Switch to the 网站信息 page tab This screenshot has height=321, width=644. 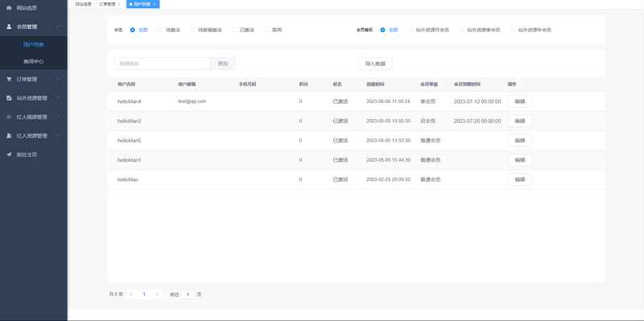84,4
